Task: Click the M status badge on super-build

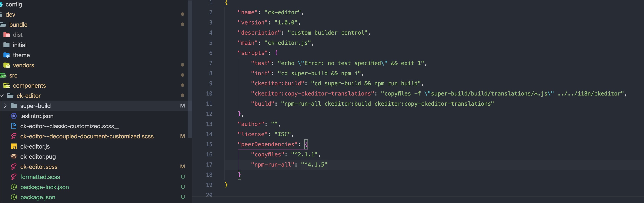Action: [183, 106]
